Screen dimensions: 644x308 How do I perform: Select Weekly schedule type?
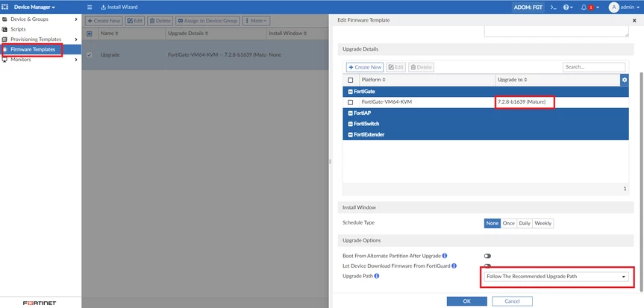[543, 223]
